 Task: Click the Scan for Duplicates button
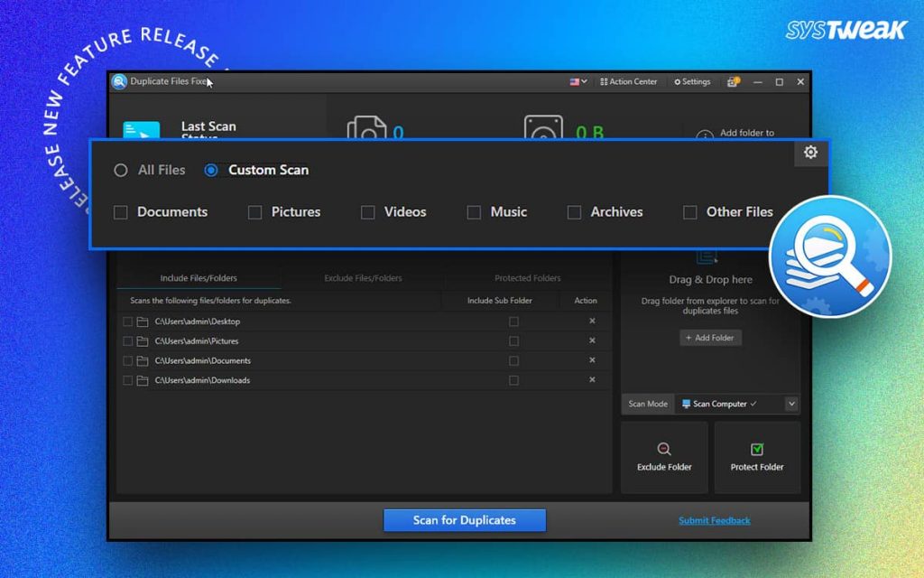pyautogui.click(x=465, y=520)
